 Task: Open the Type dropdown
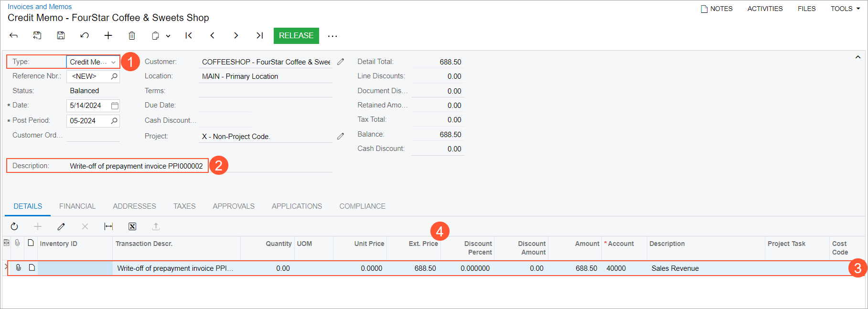[x=113, y=62]
